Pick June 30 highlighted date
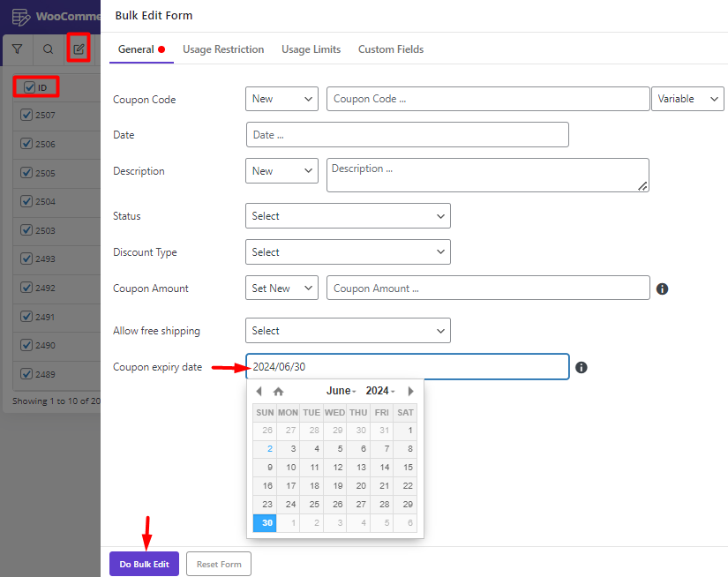728x577 pixels. tap(265, 523)
